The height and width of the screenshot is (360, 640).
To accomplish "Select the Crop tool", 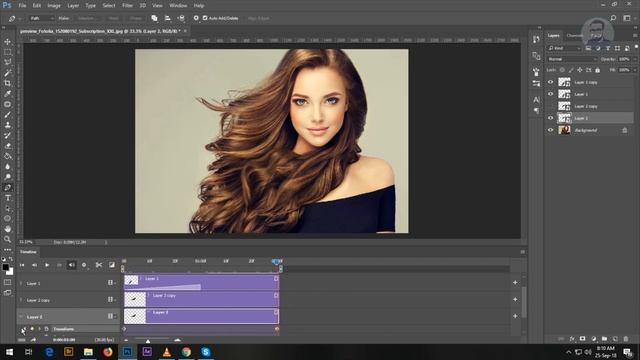I will click(x=7, y=83).
